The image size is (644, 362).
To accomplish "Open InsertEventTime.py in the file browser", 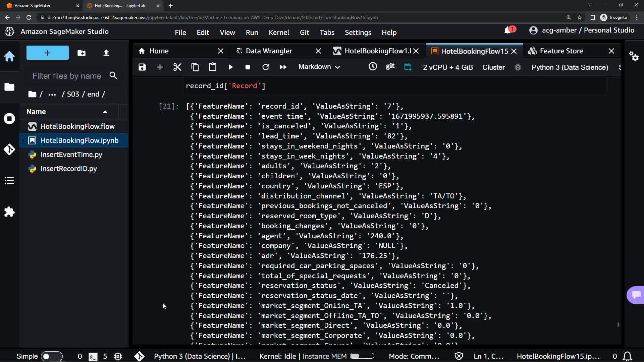I will pos(71,155).
